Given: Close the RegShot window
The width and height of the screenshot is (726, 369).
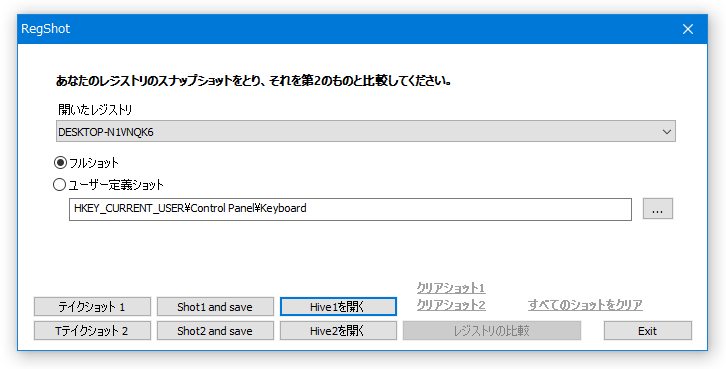Looking at the screenshot, I should click(x=688, y=29).
